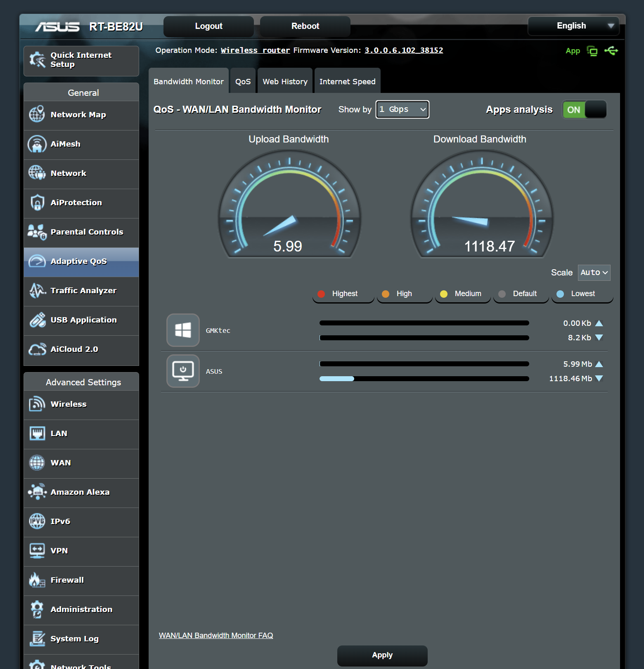Toggle the Apps analysis ON switch
The width and height of the screenshot is (644, 669).
585,109
